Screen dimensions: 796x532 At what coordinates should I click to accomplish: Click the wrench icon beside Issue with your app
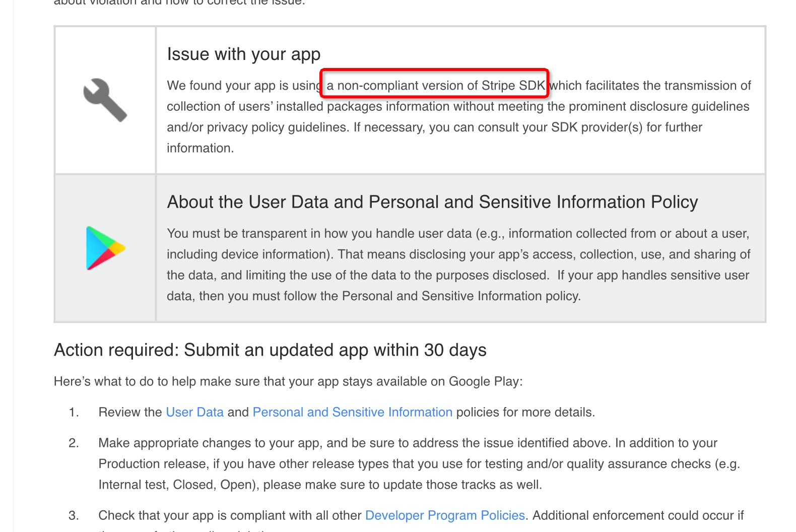click(x=105, y=100)
